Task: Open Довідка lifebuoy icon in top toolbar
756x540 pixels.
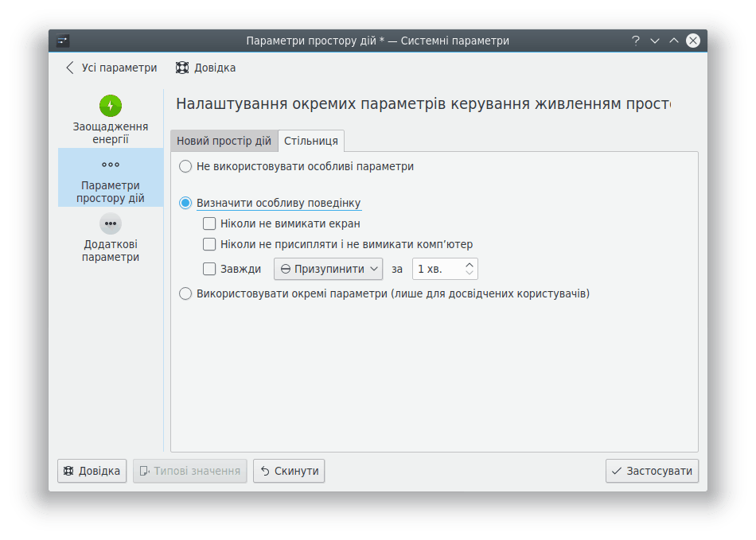Action: [x=182, y=68]
